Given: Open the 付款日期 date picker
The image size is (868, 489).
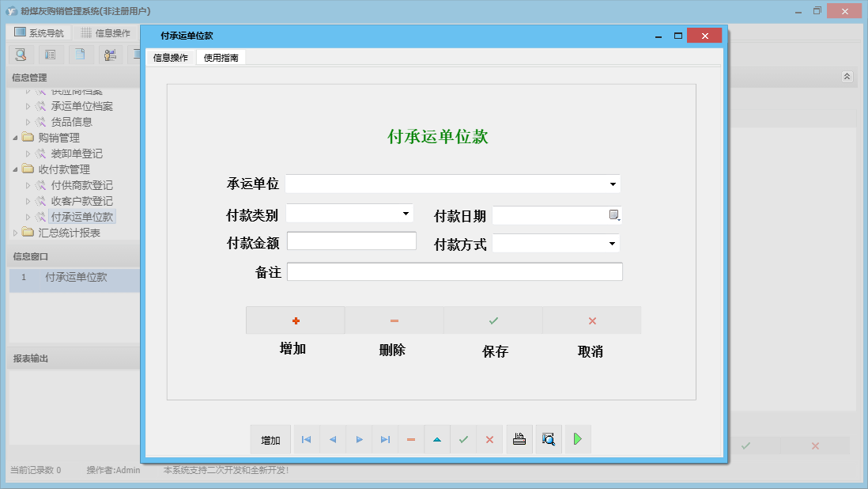Looking at the screenshot, I should coord(612,214).
